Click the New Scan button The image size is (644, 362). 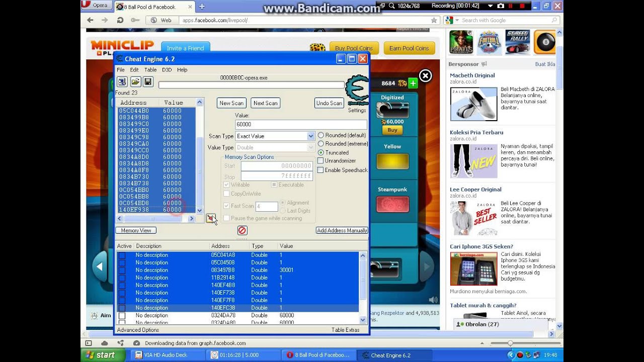click(231, 103)
